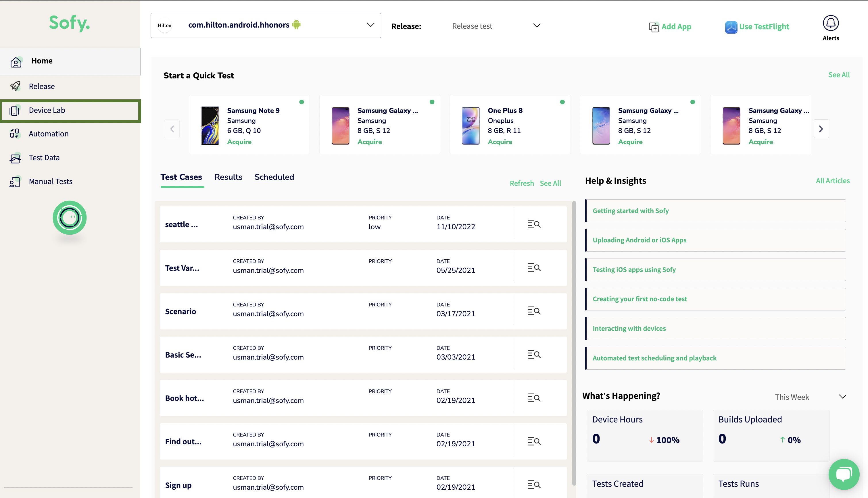Click the date 11/10/2022

point(456,227)
